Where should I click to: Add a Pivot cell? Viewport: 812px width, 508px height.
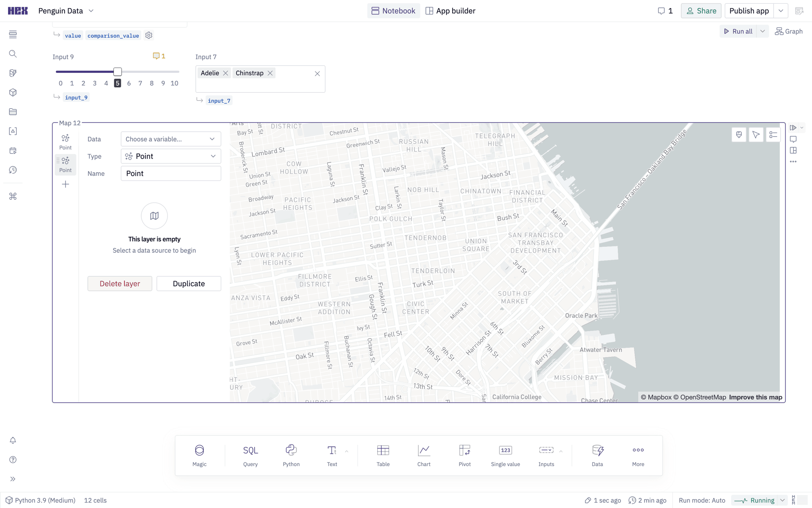point(465,456)
